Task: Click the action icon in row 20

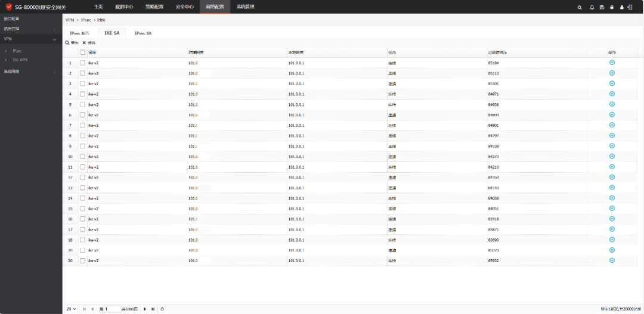Action: click(x=612, y=260)
